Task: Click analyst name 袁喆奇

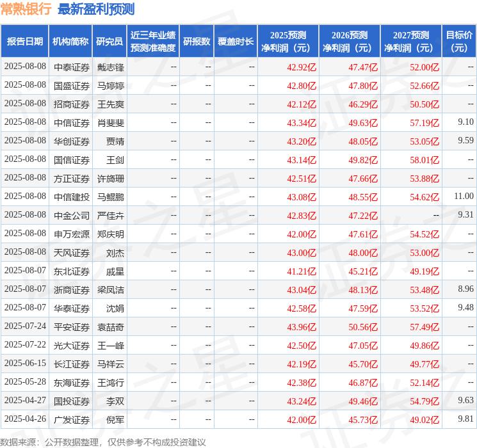Action: pyautogui.click(x=110, y=327)
